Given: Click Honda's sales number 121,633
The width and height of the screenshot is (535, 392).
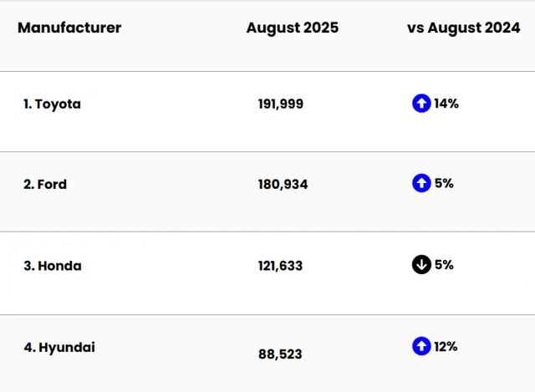Looking at the screenshot, I should pyautogui.click(x=280, y=266).
